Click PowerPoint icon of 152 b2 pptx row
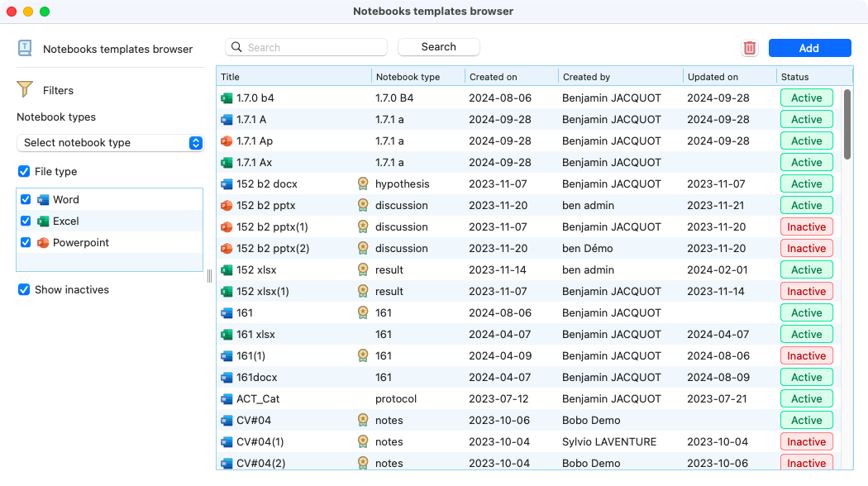868x486 pixels. (227, 205)
